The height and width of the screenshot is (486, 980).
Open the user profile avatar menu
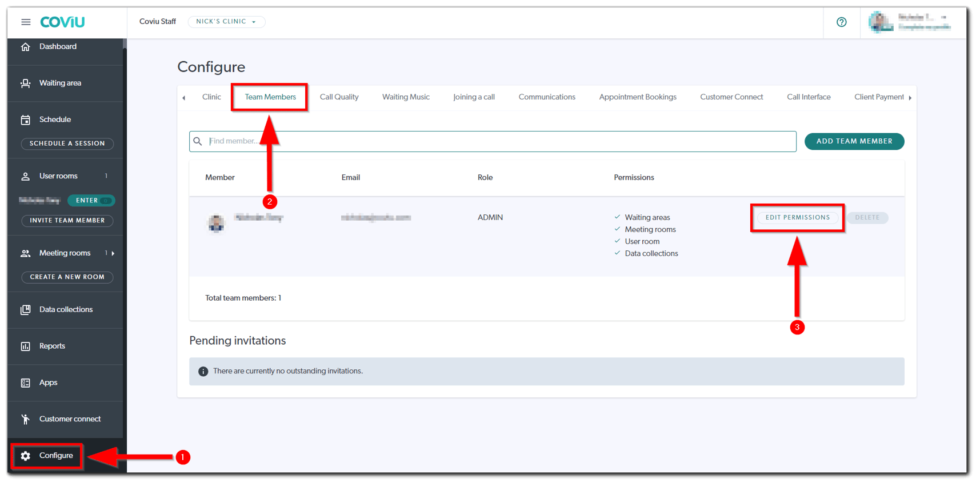pos(880,22)
